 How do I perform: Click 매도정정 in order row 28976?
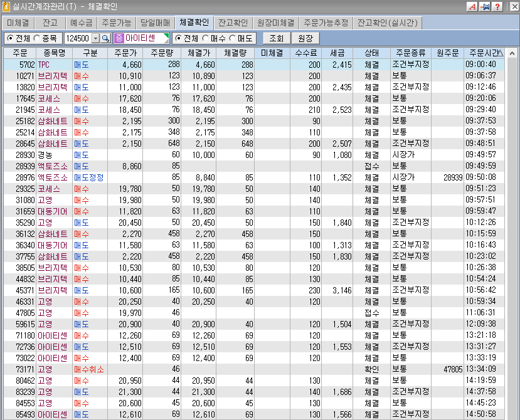[x=89, y=177]
